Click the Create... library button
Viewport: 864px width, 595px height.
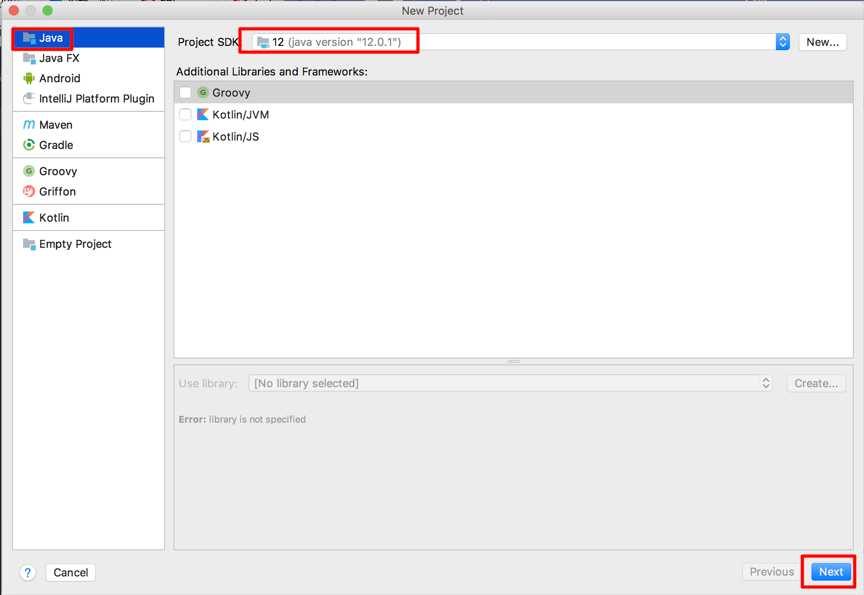click(816, 383)
